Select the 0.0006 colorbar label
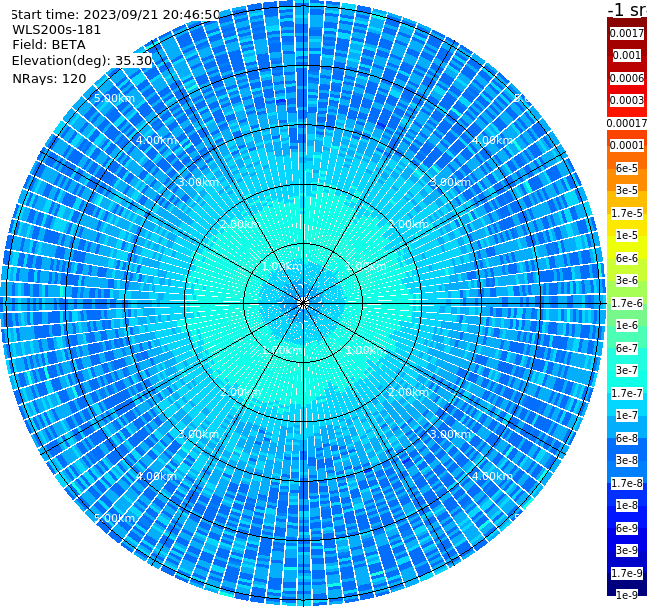 point(627,78)
